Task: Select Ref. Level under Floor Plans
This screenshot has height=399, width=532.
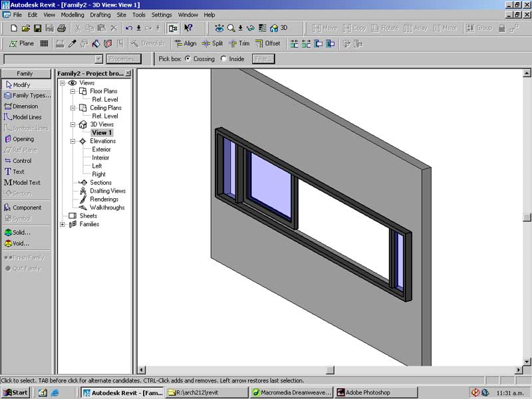Action: click(x=105, y=99)
